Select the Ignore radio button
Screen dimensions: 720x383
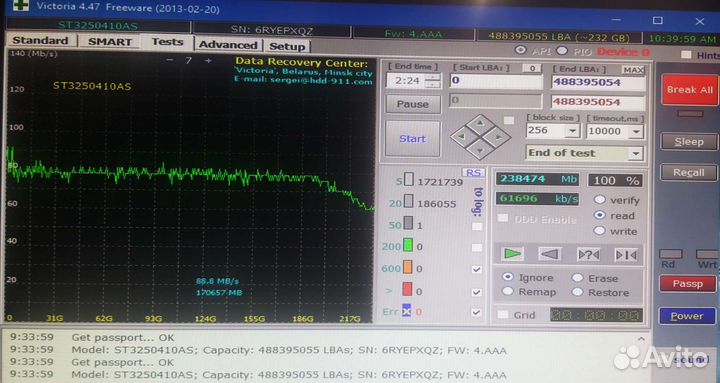click(508, 277)
